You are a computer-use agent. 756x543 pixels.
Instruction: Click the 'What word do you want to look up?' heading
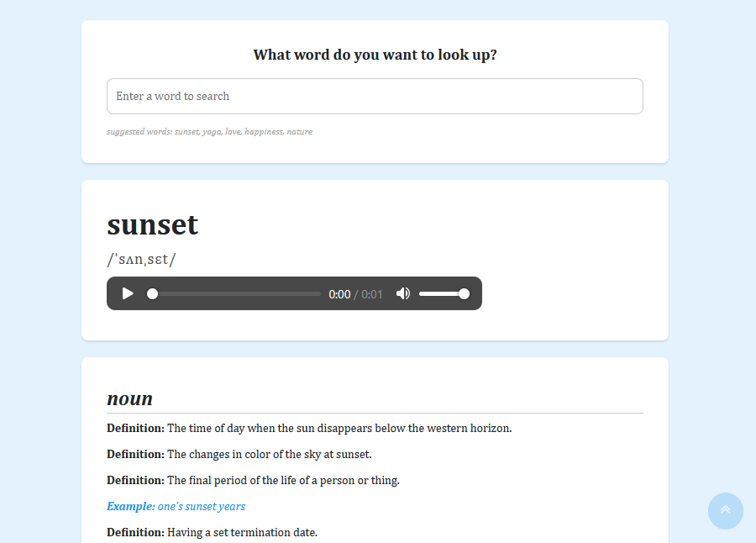[x=375, y=55]
